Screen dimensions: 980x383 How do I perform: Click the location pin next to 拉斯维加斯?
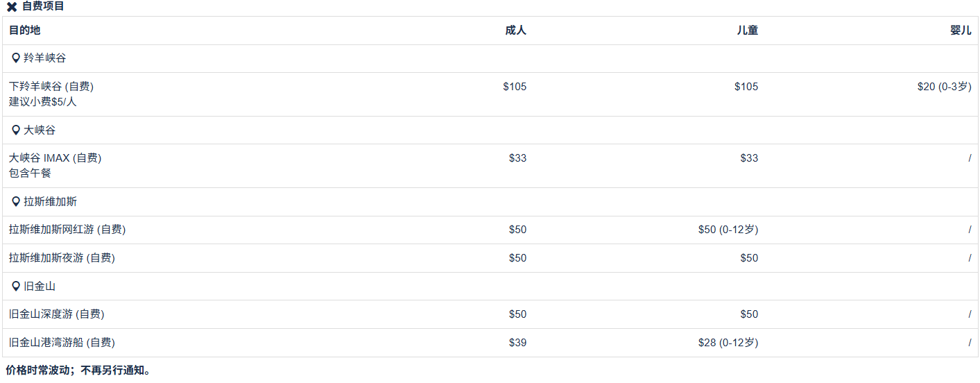pyautogui.click(x=16, y=202)
